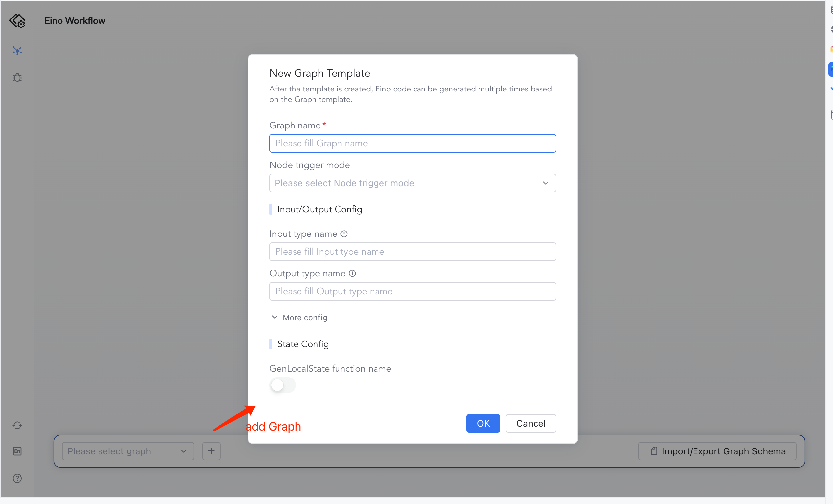Toggle GenLocalState function name switch

(283, 385)
